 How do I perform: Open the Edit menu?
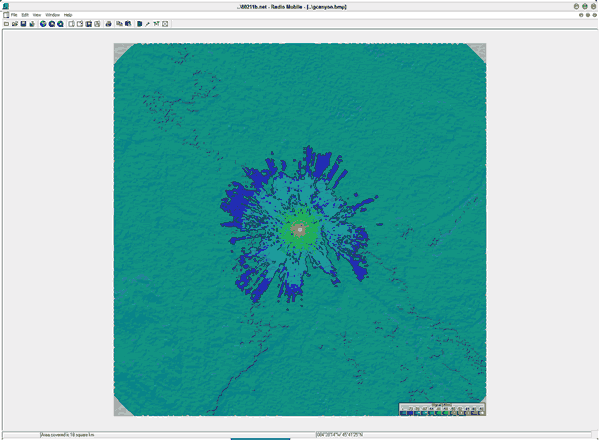coord(25,15)
